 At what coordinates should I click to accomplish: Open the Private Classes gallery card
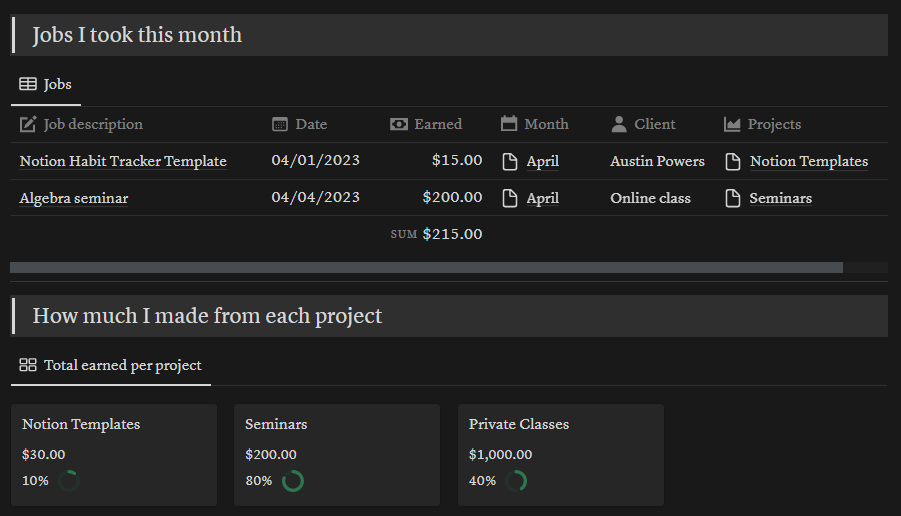pos(560,454)
